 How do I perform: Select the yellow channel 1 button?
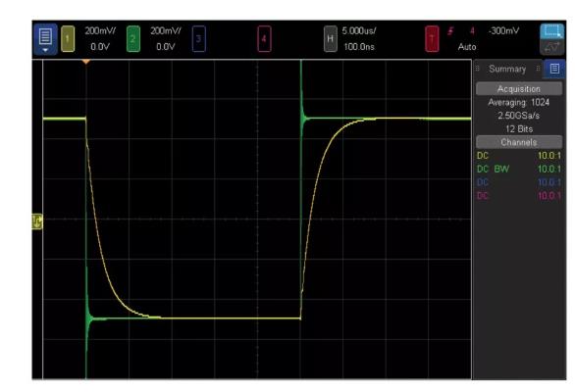(x=68, y=39)
